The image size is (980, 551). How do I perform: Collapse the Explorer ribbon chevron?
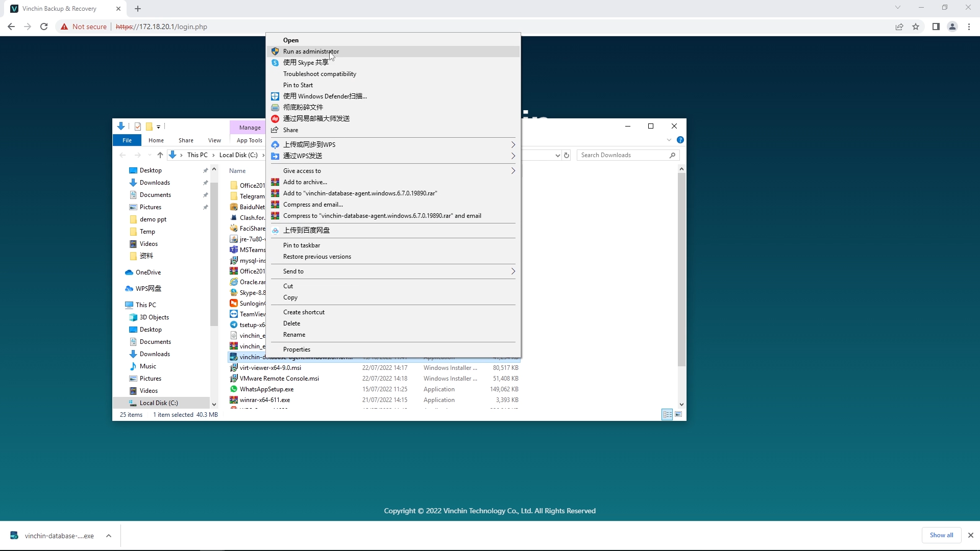click(669, 140)
